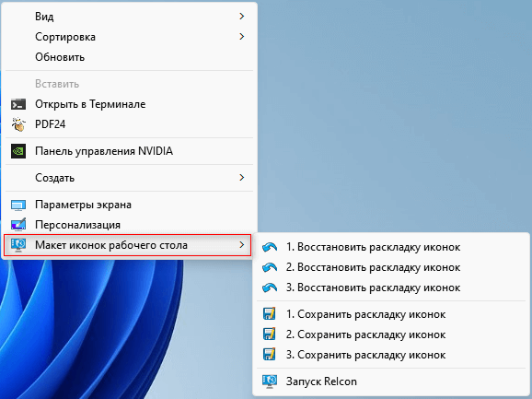532x399 pixels.
Task: Click the NVIDIA logo icon
Action: click(x=18, y=151)
